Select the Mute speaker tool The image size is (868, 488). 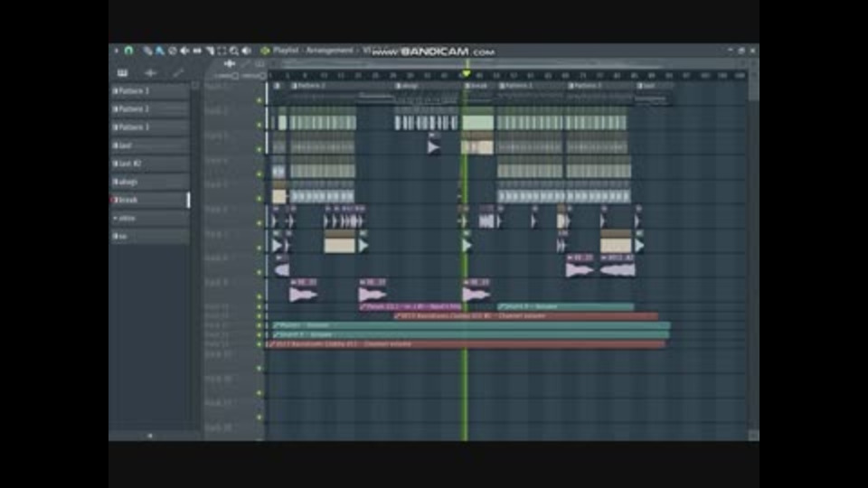tap(184, 51)
